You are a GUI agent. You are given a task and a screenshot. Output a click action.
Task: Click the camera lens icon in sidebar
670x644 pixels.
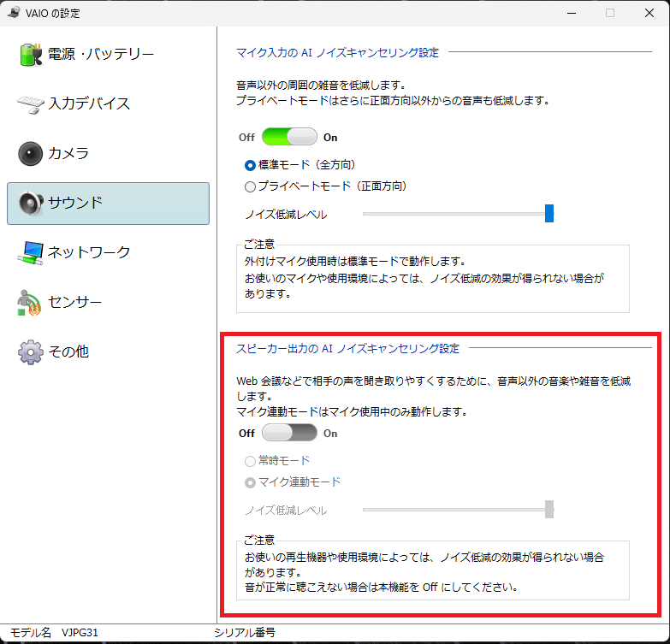(30, 153)
